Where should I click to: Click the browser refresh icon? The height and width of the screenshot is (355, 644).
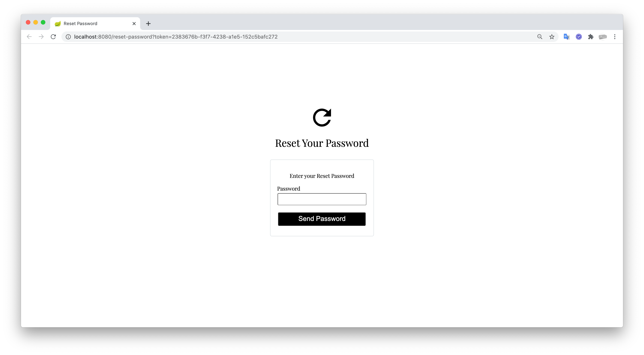pyautogui.click(x=52, y=36)
